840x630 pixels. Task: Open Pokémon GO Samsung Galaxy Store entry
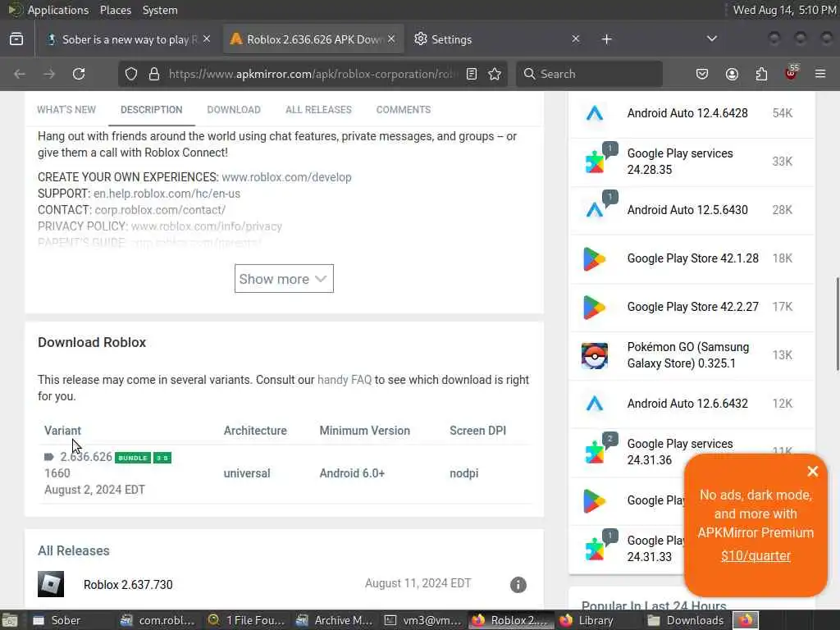pyautogui.click(x=688, y=355)
